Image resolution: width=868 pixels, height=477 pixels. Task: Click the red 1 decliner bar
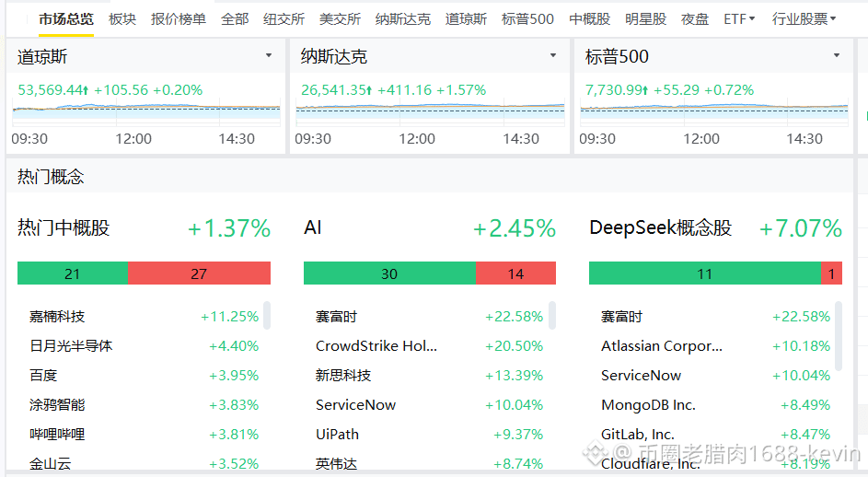831,273
